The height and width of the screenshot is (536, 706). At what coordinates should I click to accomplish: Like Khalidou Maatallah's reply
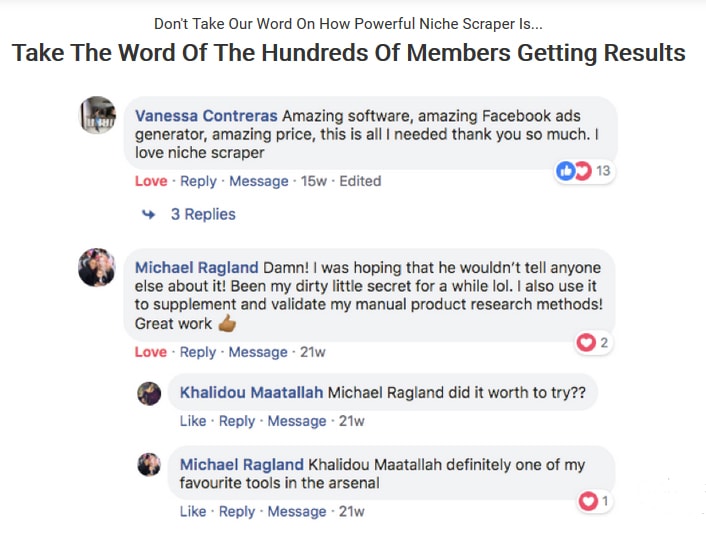pos(193,421)
